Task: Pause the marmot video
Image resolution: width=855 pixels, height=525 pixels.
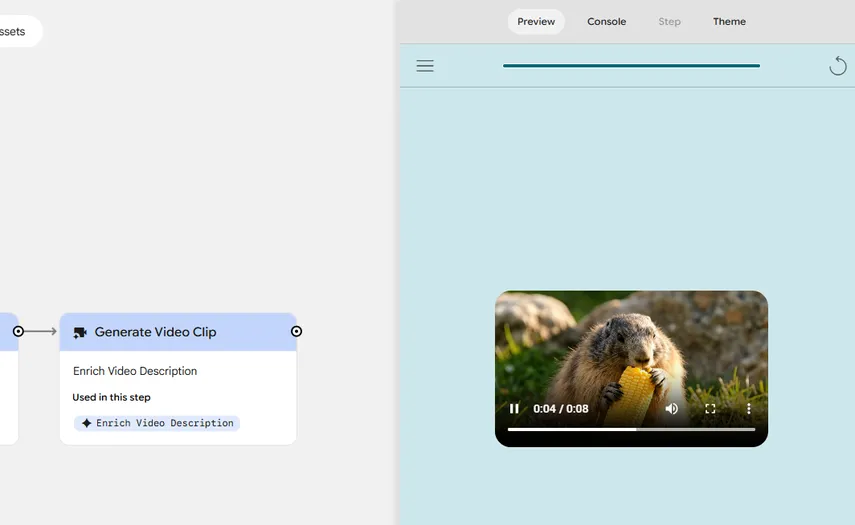Action: coord(514,408)
